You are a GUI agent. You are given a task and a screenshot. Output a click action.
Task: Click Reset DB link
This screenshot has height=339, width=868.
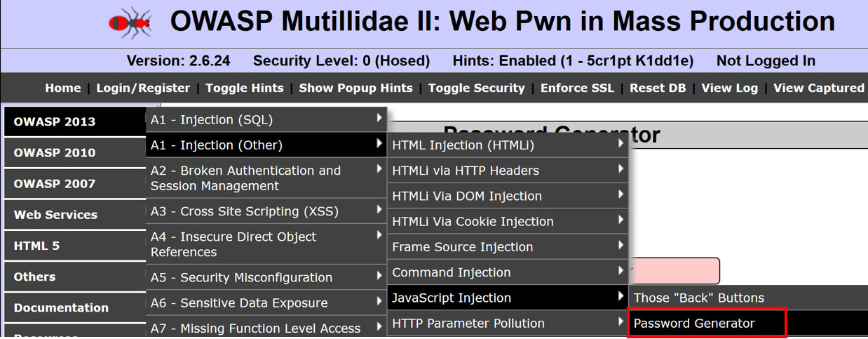click(658, 88)
